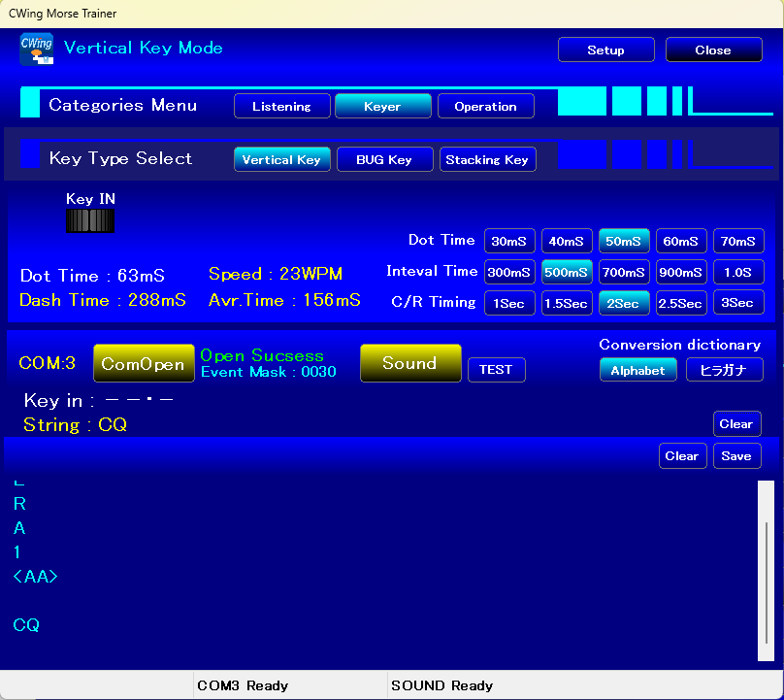The width and height of the screenshot is (784, 700).
Task: Click the text log vertical scrollbar
Action: click(x=767, y=573)
